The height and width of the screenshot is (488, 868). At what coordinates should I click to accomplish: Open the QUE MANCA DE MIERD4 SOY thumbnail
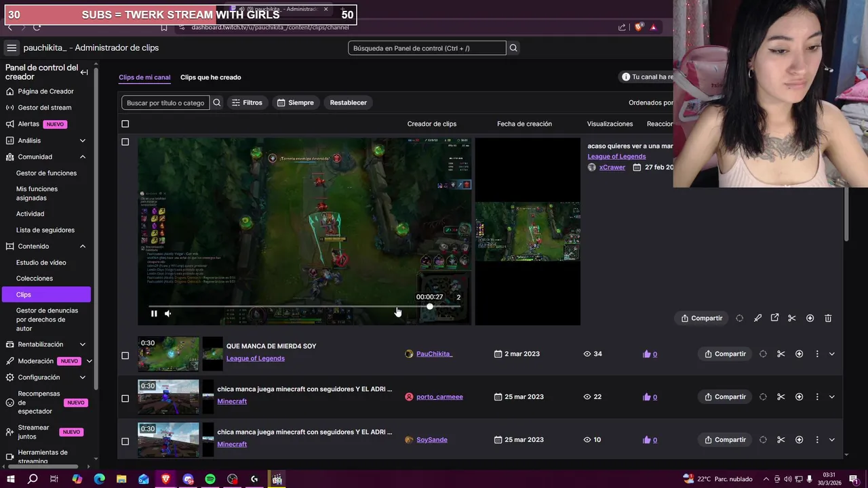pyautogui.click(x=169, y=354)
